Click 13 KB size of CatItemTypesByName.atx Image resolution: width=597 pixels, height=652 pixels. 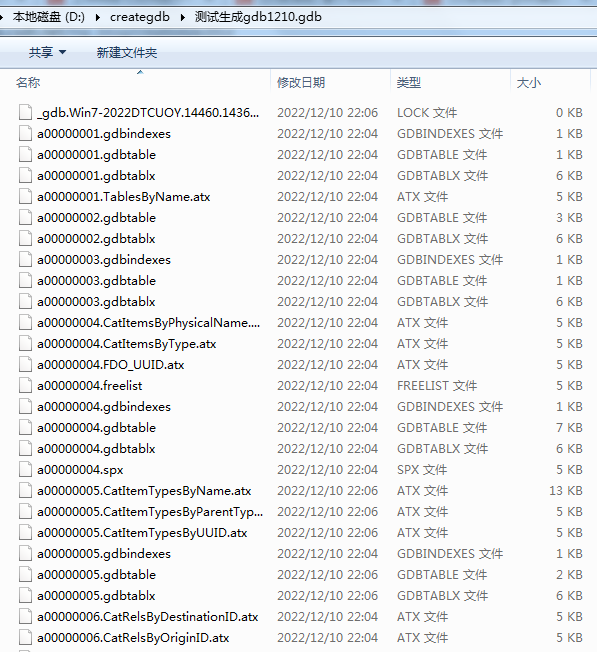click(x=565, y=491)
